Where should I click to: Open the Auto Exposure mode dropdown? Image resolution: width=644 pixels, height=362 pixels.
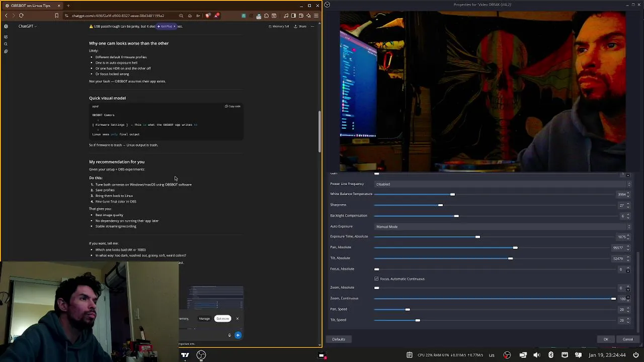[x=503, y=227]
